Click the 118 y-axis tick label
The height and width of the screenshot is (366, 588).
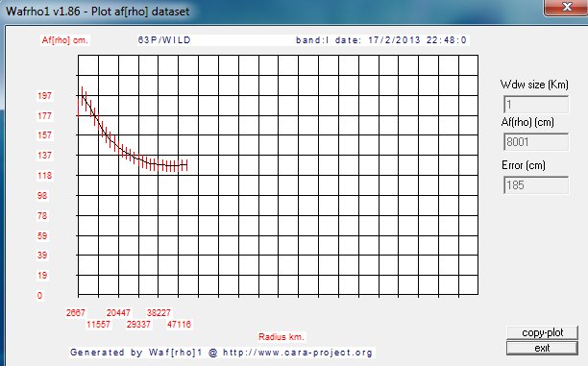44,176
